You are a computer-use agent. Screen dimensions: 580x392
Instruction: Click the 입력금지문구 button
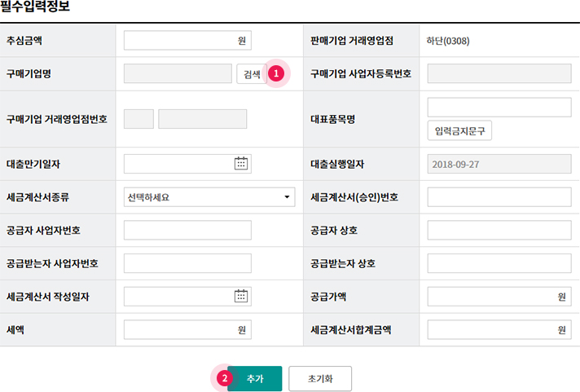pyautogui.click(x=459, y=130)
